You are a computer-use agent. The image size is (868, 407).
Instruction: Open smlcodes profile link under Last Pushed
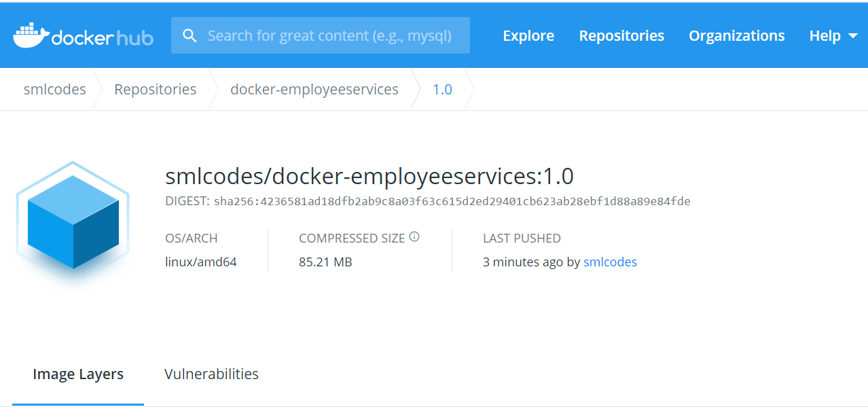[610, 262]
